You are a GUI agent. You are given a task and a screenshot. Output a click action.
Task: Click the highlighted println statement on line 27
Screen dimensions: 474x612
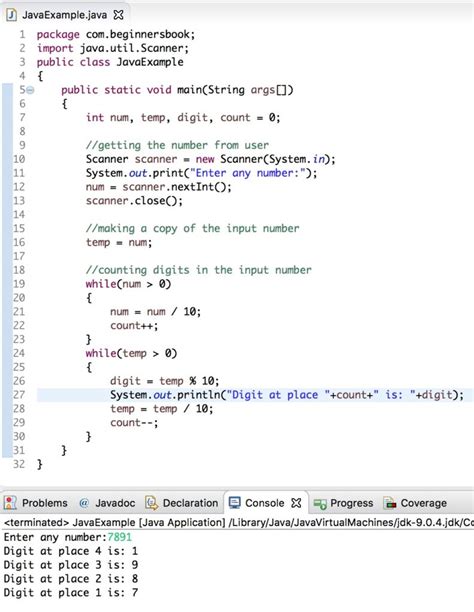(287, 395)
